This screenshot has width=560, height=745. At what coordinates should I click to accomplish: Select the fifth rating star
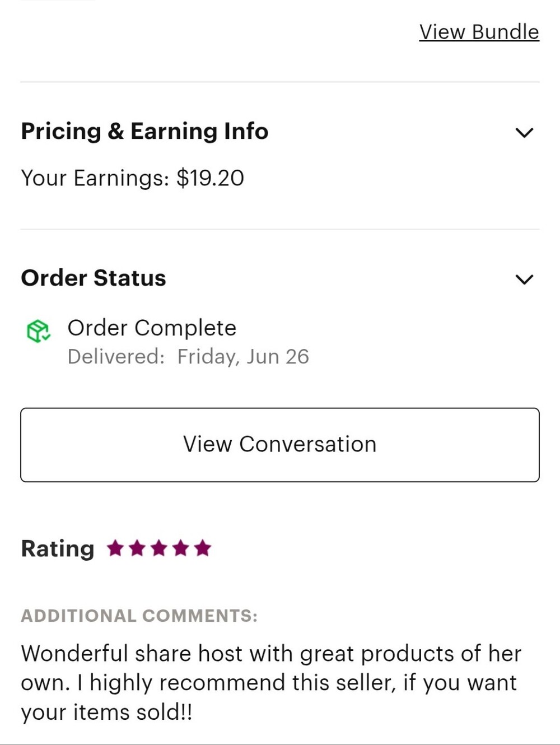click(x=203, y=548)
